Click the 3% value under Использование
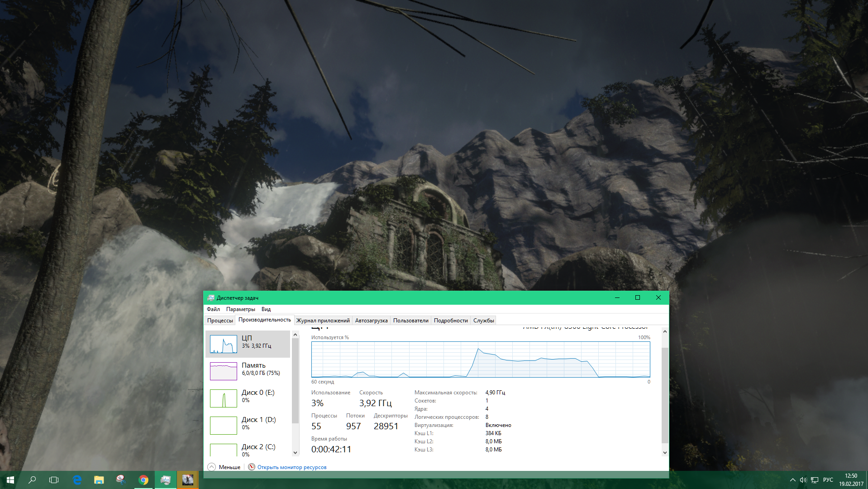 (x=317, y=403)
